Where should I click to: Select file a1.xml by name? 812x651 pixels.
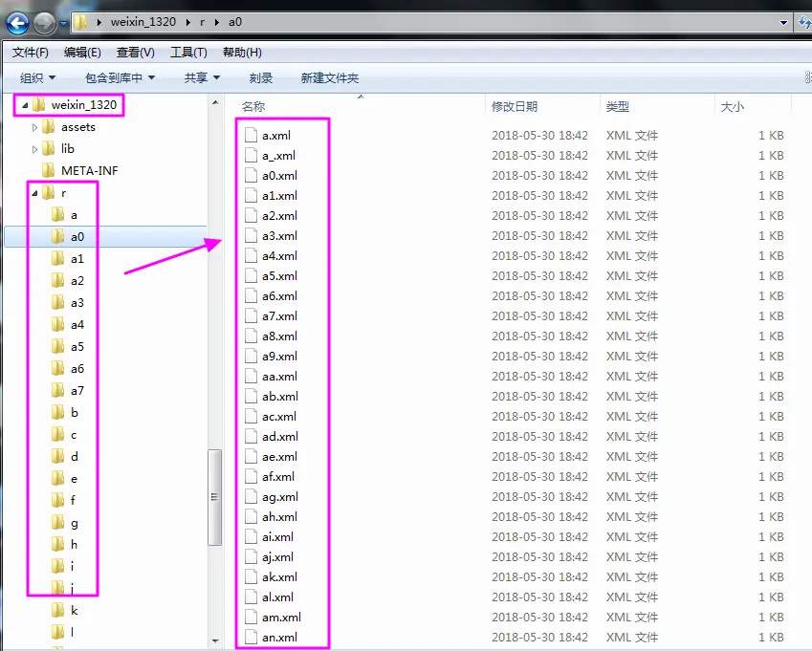pos(279,196)
